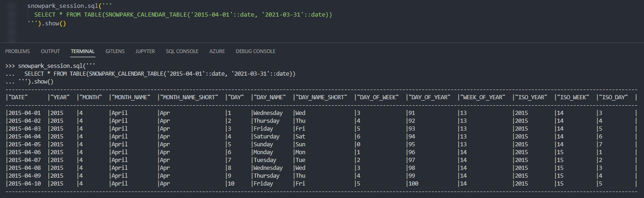
Task: Click the "ISO_WEEK" column header
Action: (573, 97)
